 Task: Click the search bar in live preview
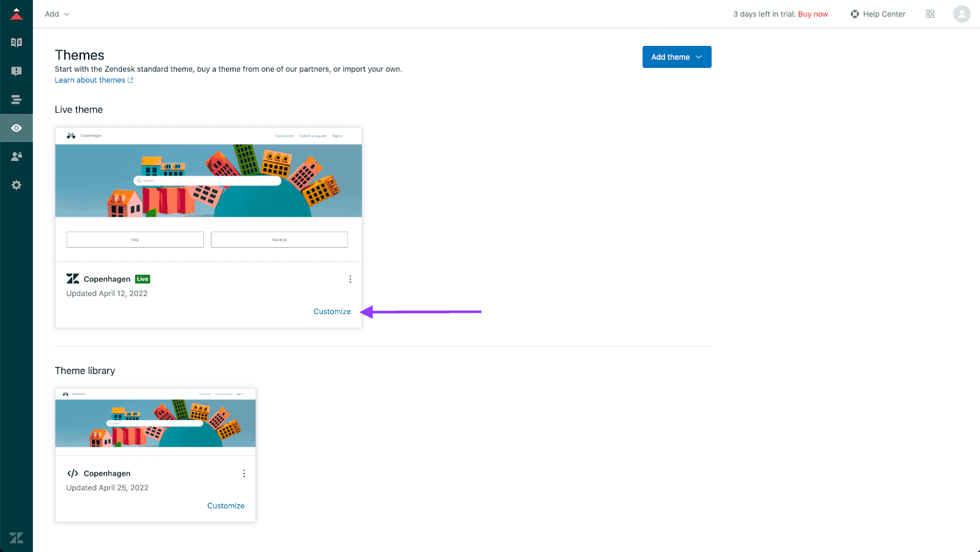pos(208,181)
